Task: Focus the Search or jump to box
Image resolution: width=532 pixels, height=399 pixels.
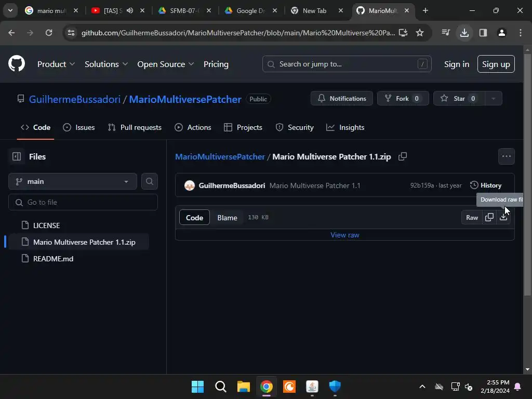Action: (x=347, y=64)
